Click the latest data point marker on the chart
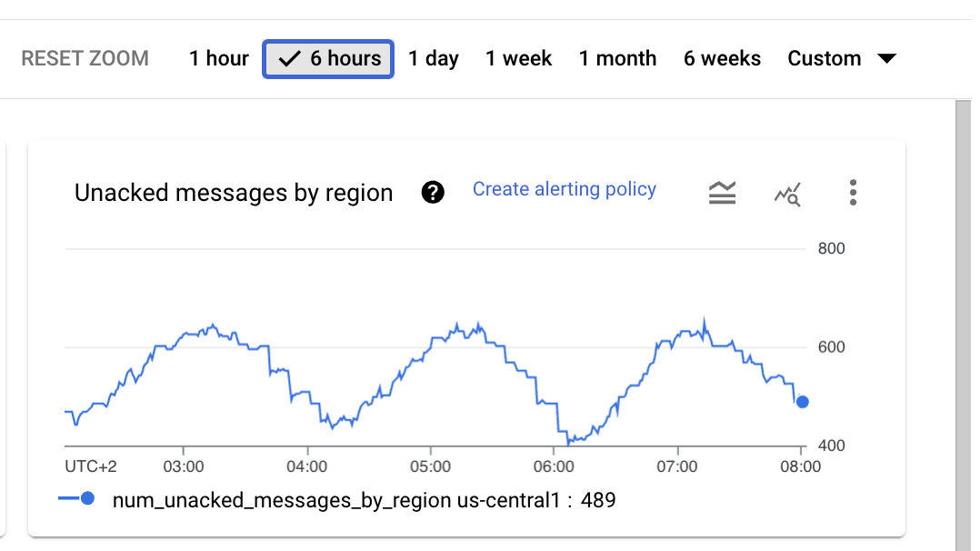The height and width of the screenshot is (551, 980). pyautogui.click(x=803, y=401)
